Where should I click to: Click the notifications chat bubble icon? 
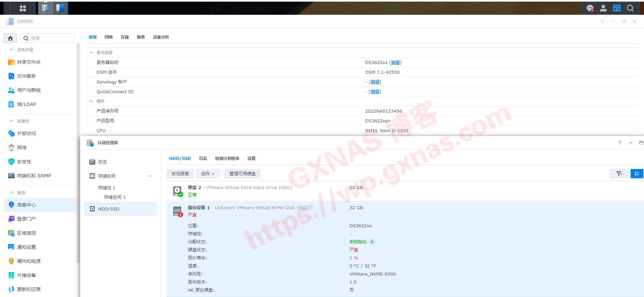590,8
